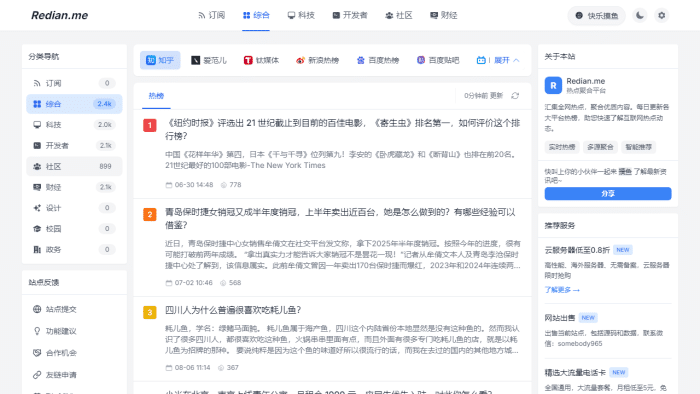Select 开发者 in the sidebar category list
Image resolution: width=700 pixels, height=394 pixels.
click(x=74, y=145)
